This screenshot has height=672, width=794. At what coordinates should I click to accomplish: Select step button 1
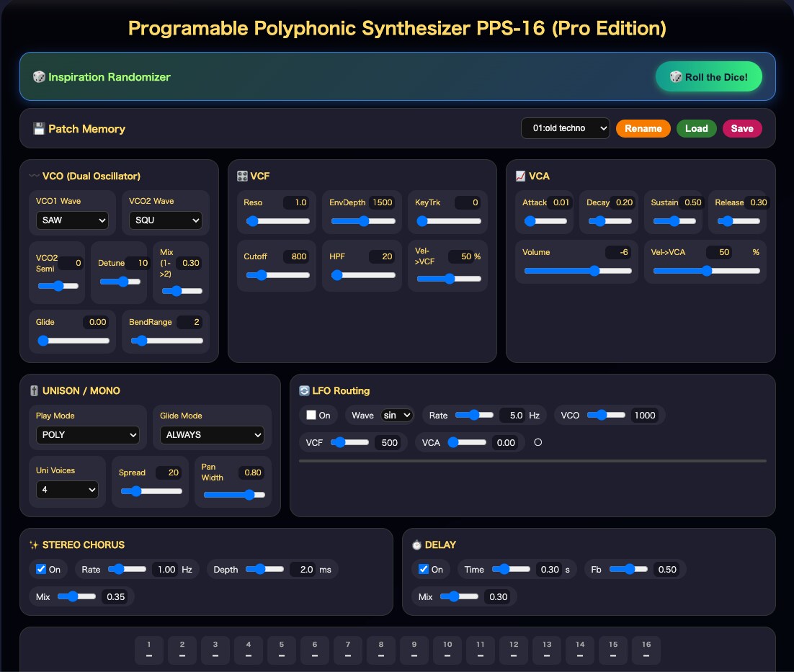tap(149, 650)
